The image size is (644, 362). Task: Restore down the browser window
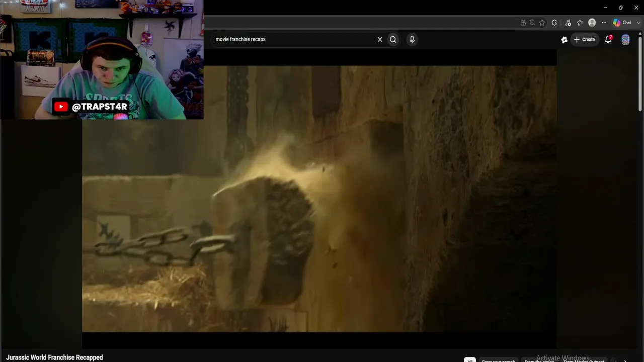(x=621, y=8)
